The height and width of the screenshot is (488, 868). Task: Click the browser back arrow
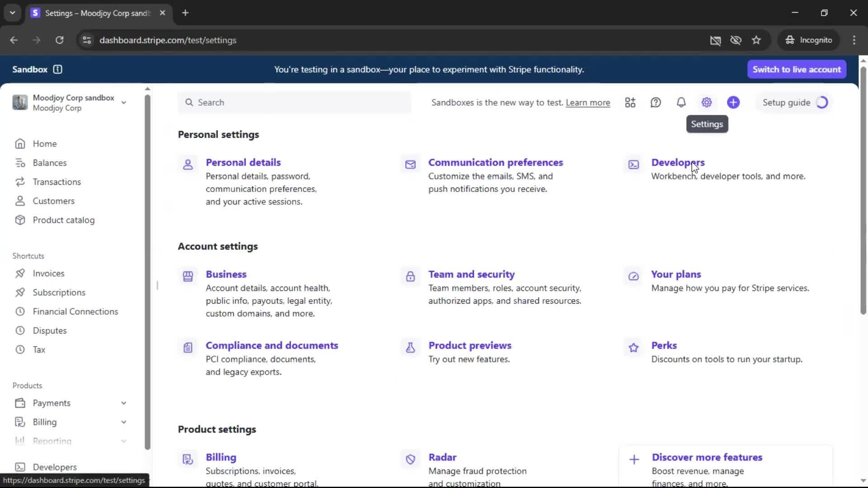tap(14, 40)
